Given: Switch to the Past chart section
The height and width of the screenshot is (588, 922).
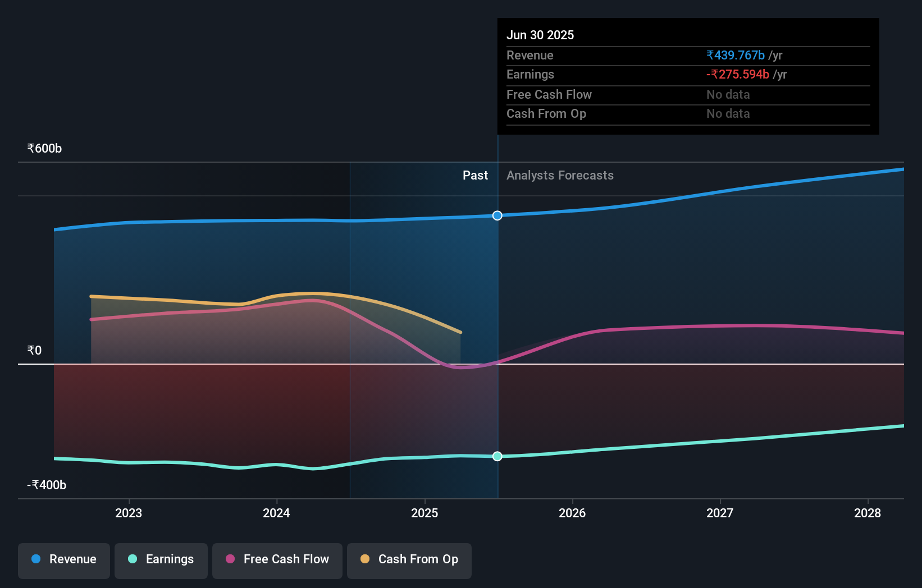Looking at the screenshot, I should click(x=475, y=175).
